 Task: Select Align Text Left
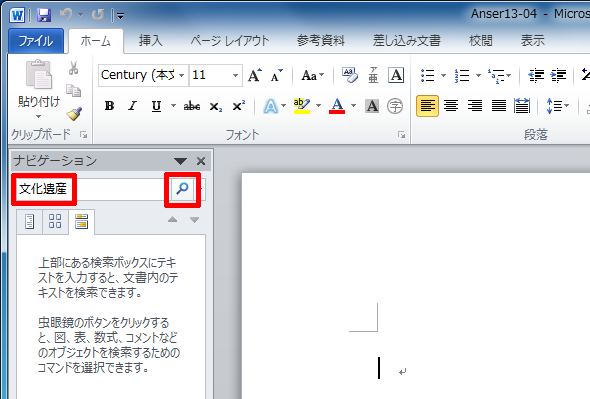pyautogui.click(x=427, y=106)
